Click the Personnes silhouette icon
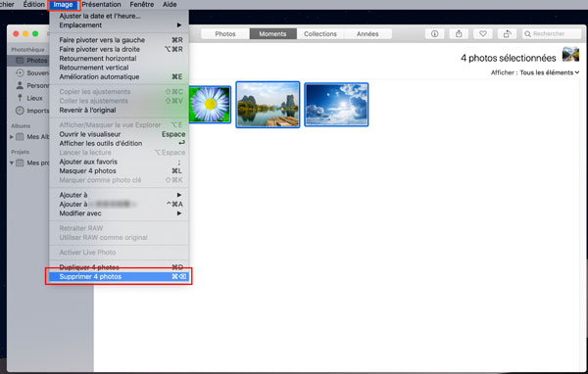Viewport: 588px width, 374px height. [x=20, y=85]
